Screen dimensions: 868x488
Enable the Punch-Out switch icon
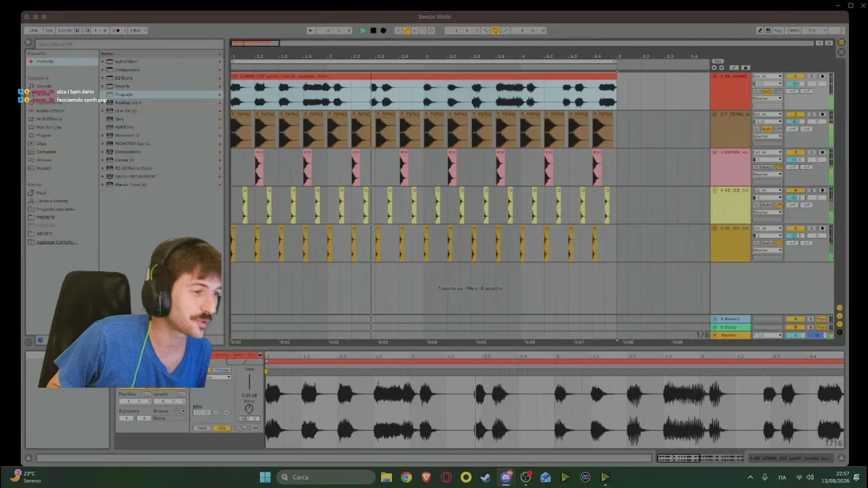(x=505, y=30)
